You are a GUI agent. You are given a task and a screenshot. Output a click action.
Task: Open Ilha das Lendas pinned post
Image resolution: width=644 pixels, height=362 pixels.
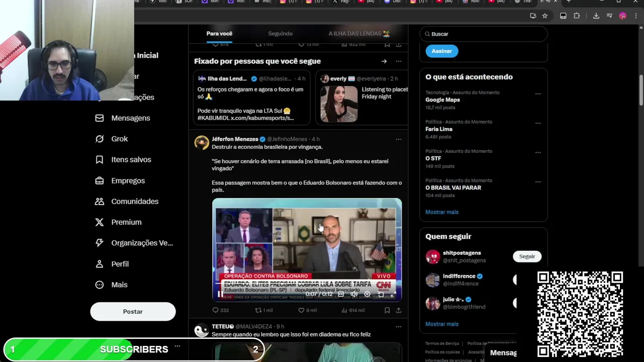[x=252, y=97]
